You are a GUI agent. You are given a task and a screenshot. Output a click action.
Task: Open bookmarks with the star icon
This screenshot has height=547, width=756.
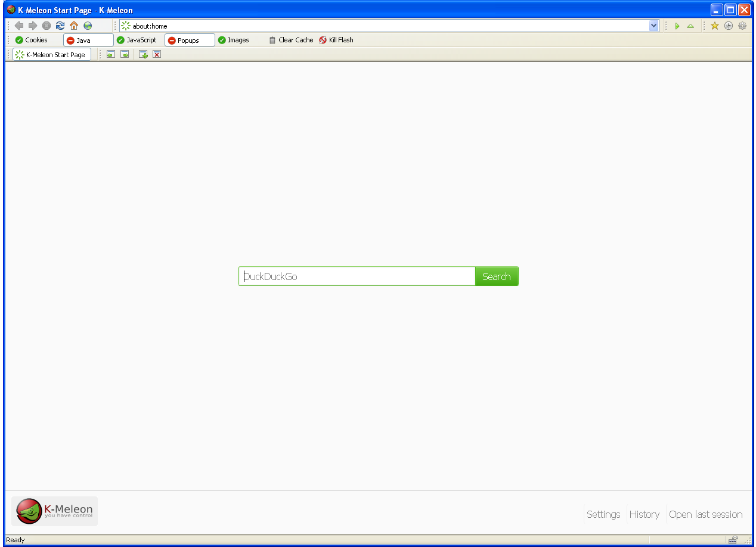714,26
